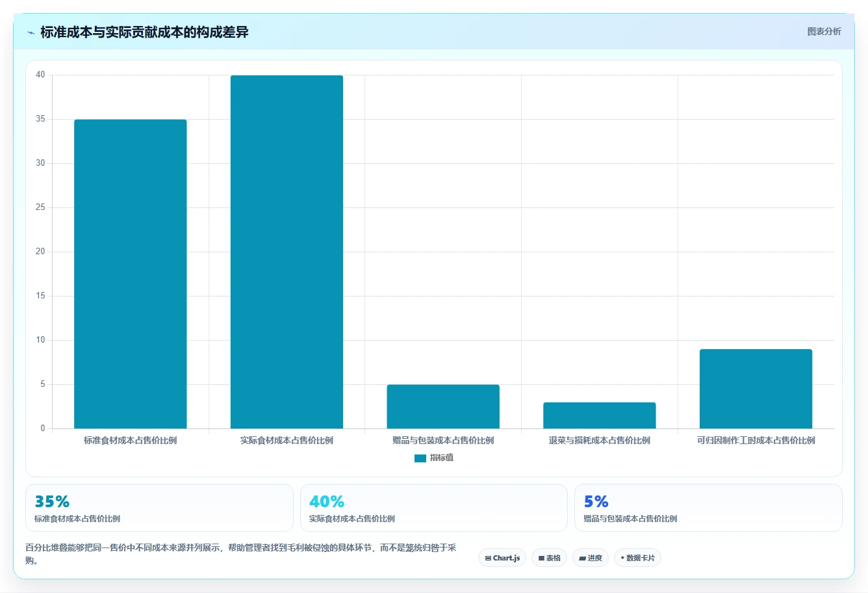Select the 退菜与损耗成本占售价比例 bar
This screenshot has height=593, width=868.
(x=600, y=415)
